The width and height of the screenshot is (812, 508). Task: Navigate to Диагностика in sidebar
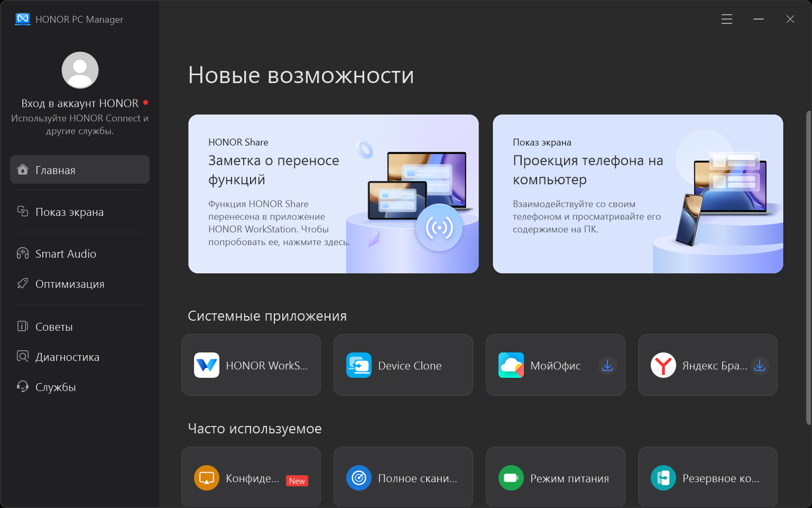tap(67, 357)
